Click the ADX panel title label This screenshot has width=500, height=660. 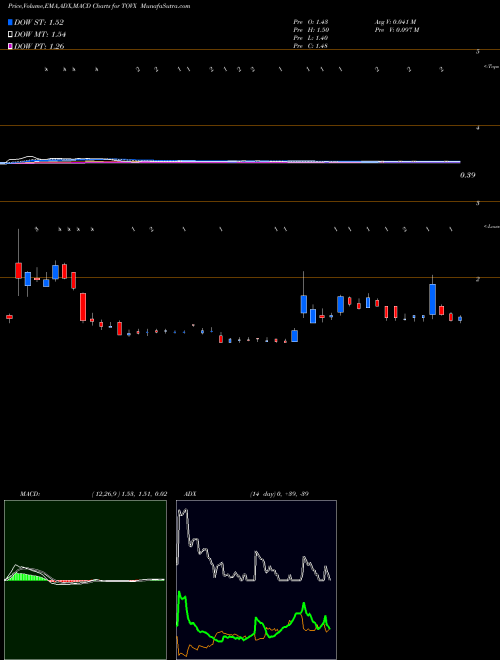point(190,494)
